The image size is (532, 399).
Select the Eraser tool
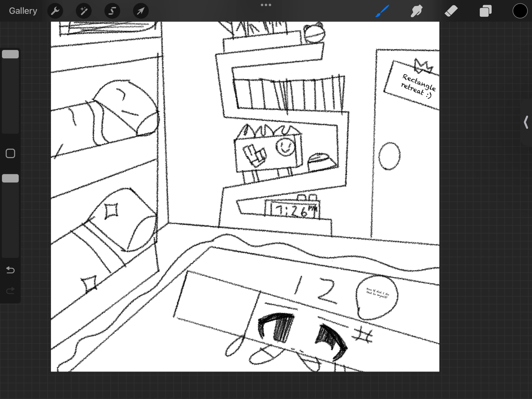(x=451, y=11)
